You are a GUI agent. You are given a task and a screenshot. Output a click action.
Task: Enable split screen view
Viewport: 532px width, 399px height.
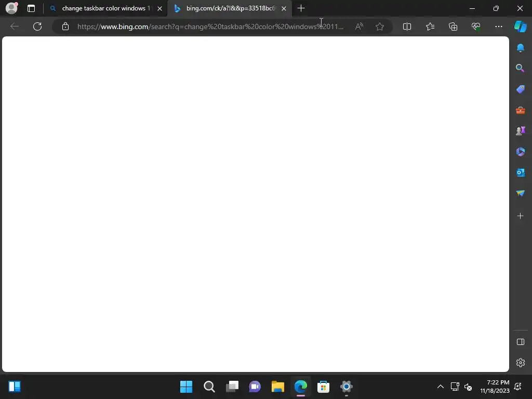(x=407, y=26)
